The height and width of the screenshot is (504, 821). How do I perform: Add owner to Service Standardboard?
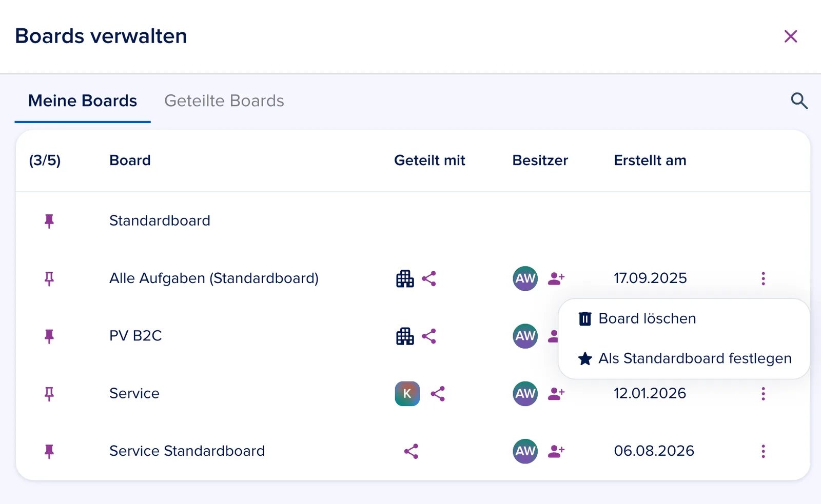(x=556, y=451)
